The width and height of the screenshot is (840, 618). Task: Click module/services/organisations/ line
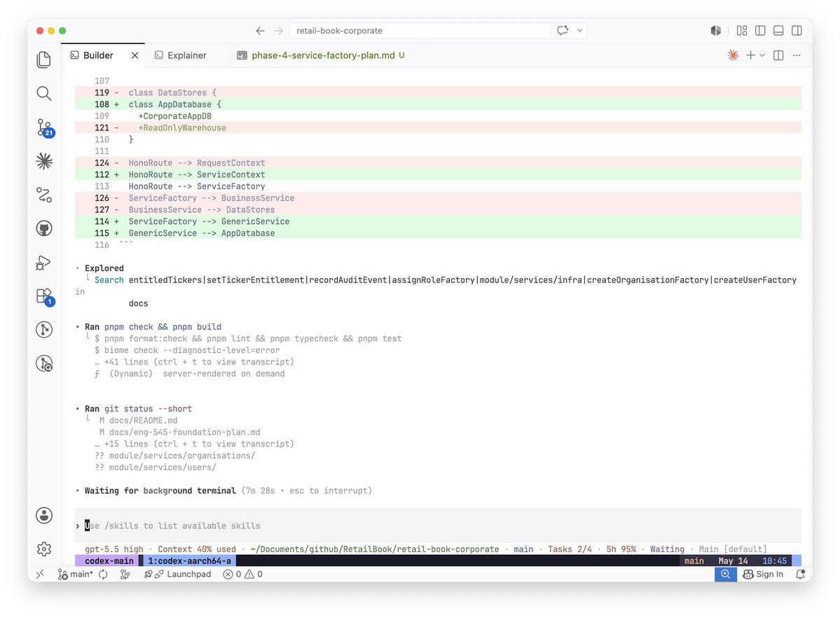pyautogui.click(x=182, y=455)
